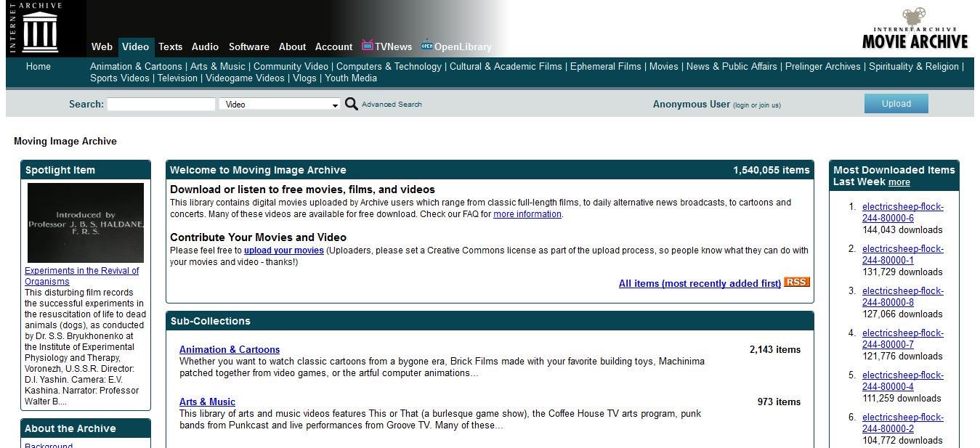Viewport: 980px width, 448px height.
Task: Open electricsheep-flock-244-80000-2 item
Action: [903, 423]
